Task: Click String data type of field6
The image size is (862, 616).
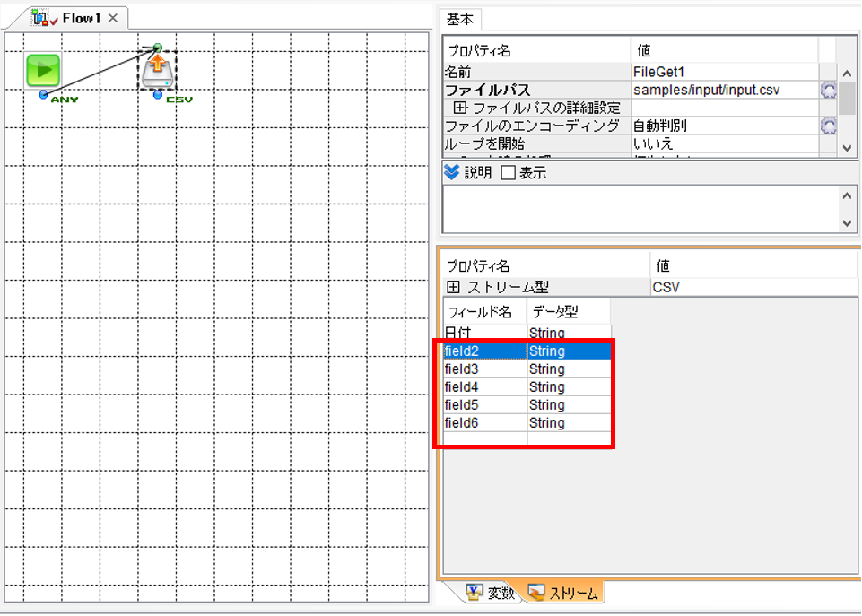Action: tap(569, 423)
